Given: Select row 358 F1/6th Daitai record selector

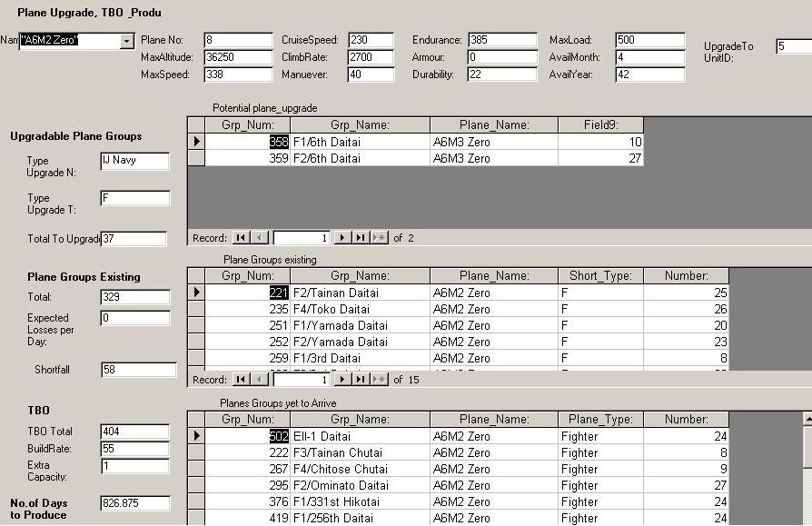Looking at the screenshot, I should pyautogui.click(x=196, y=142).
